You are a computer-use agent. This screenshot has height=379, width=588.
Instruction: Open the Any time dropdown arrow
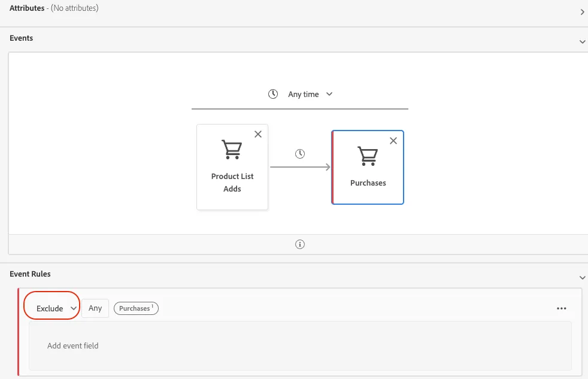329,94
